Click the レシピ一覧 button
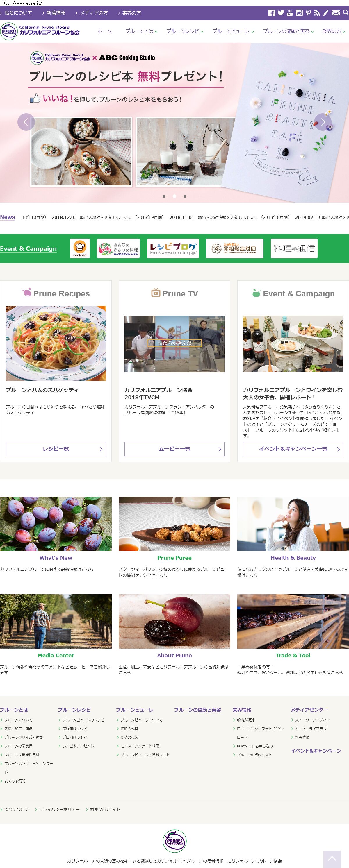This screenshot has width=349, height=868. click(x=56, y=449)
